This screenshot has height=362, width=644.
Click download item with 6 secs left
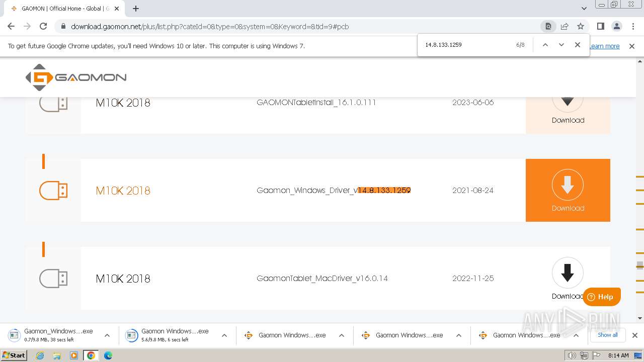[169, 335]
